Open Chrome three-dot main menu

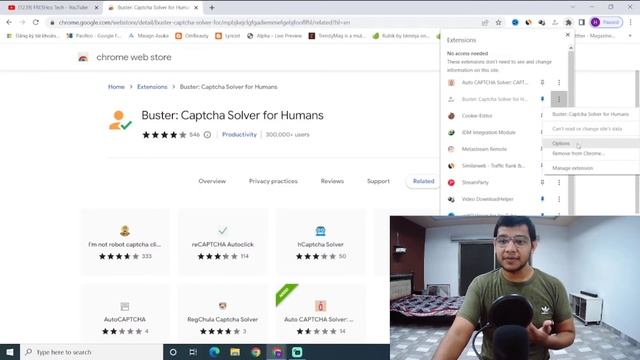click(x=631, y=22)
